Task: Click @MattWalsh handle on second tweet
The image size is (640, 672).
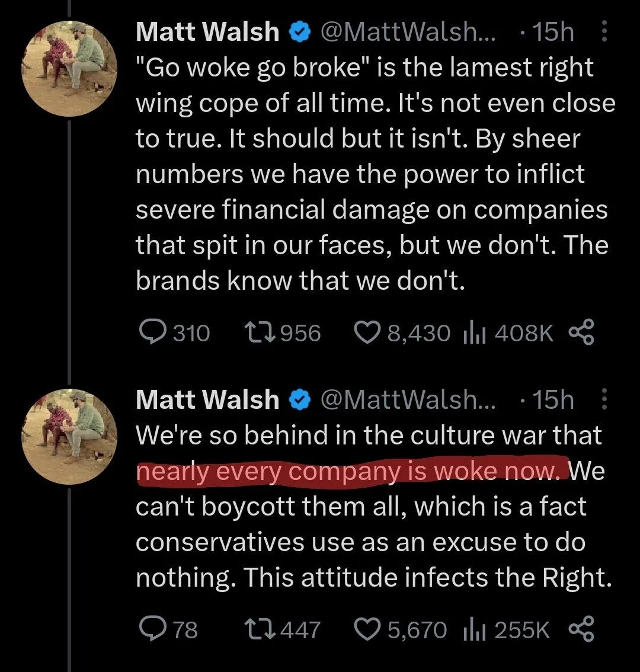Action: point(409,400)
